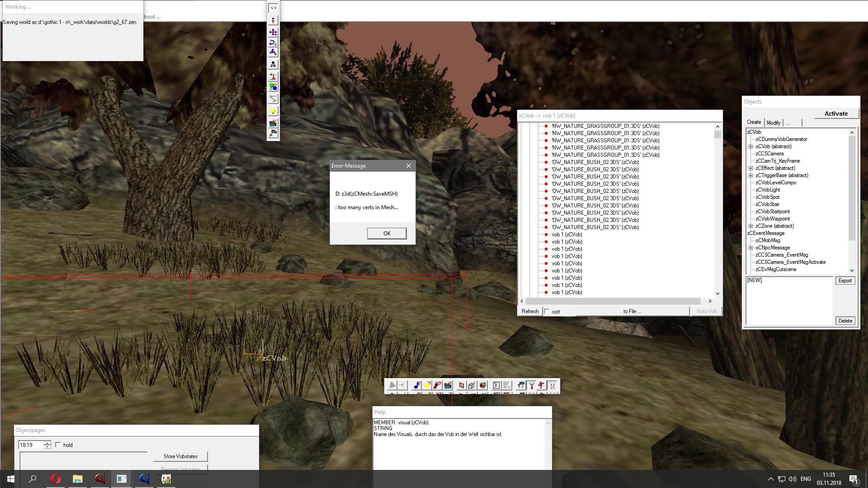Viewport: 868px width, 488px height.
Task: Toggle the light bulb icon
Action: (x=273, y=111)
